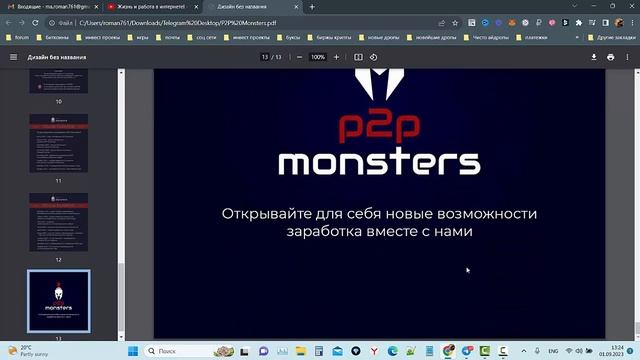Viewport: 640px width, 360px height.
Task: Open the биржи крипты bookmark folder
Action: [329, 37]
